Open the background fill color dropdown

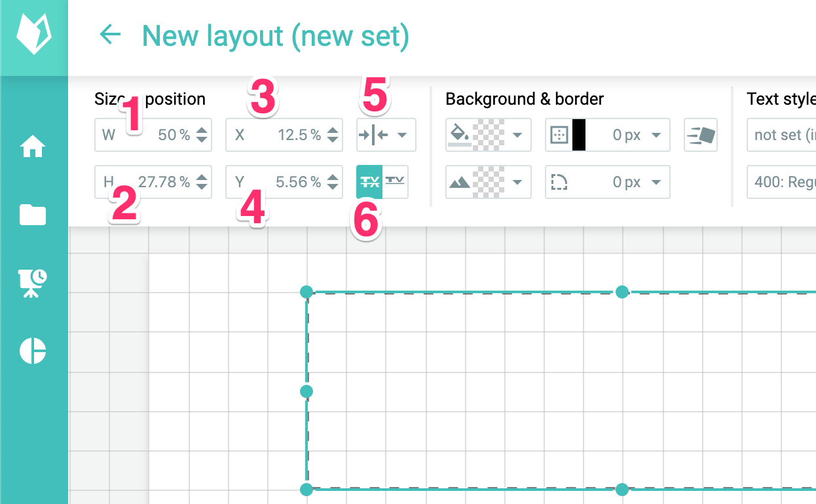pos(517,135)
